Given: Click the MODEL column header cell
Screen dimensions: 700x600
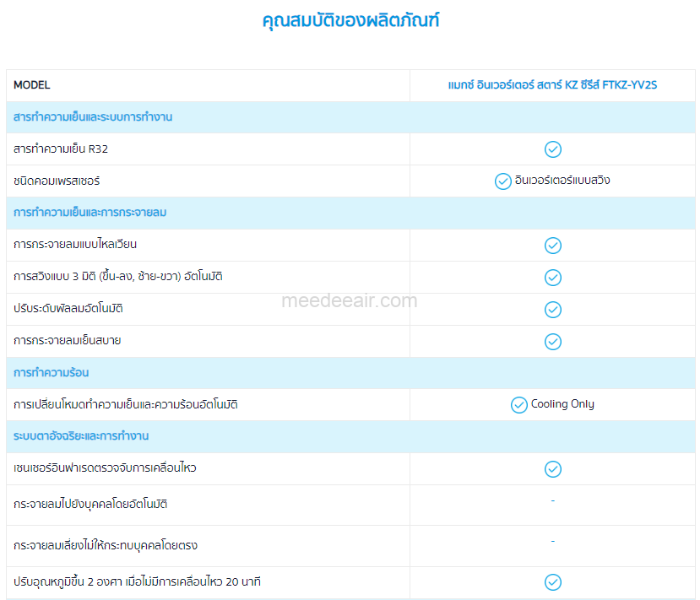Looking at the screenshot, I should pos(32,85).
